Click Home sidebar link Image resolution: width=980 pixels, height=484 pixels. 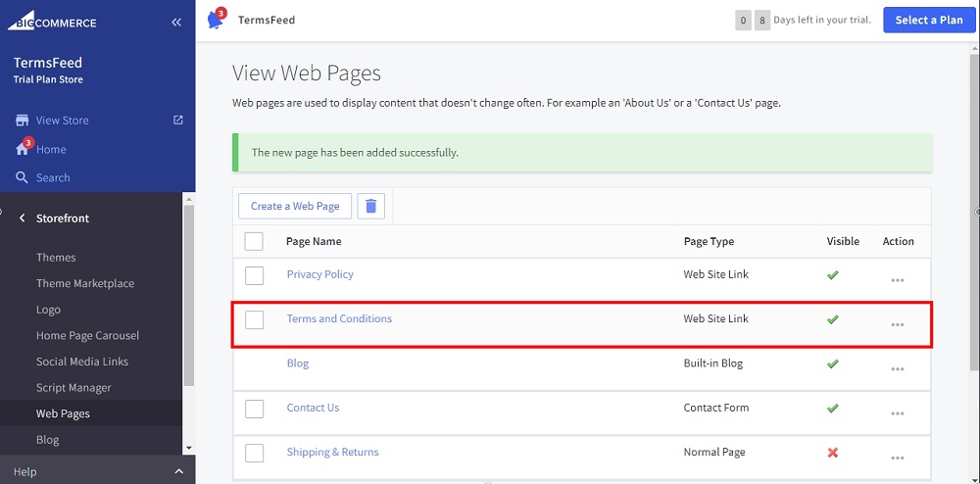(x=51, y=149)
